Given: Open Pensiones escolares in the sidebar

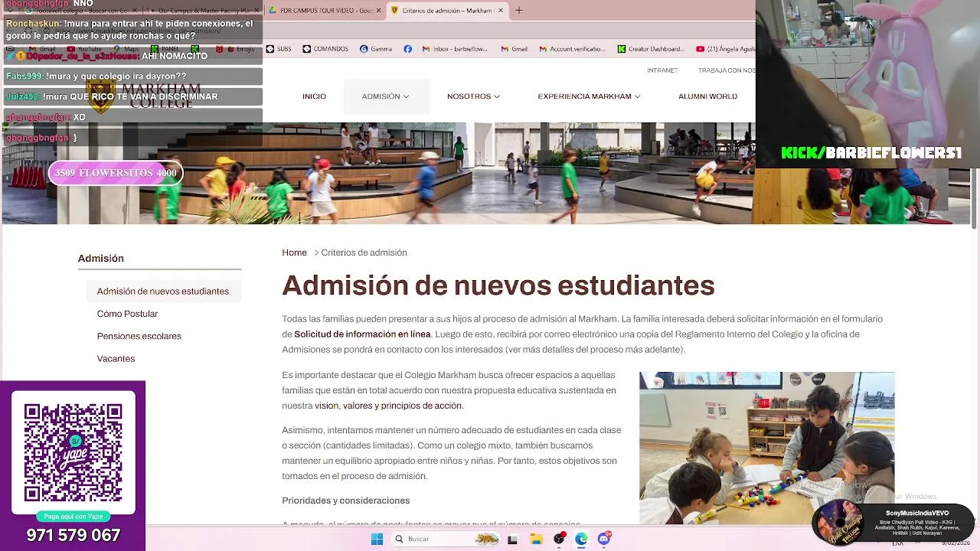Looking at the screenshot, I should [139, 336].
